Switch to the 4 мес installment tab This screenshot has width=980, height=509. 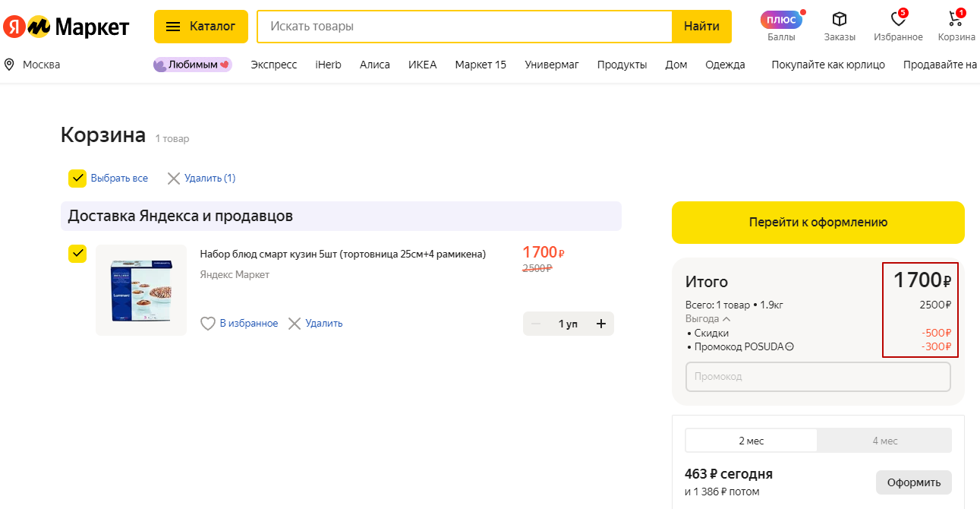point(884,441)
